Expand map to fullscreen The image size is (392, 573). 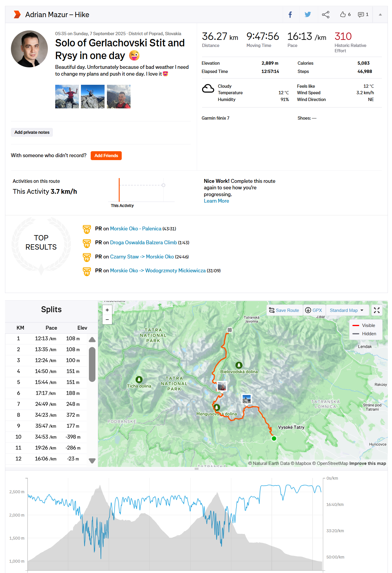click(377, 310)
